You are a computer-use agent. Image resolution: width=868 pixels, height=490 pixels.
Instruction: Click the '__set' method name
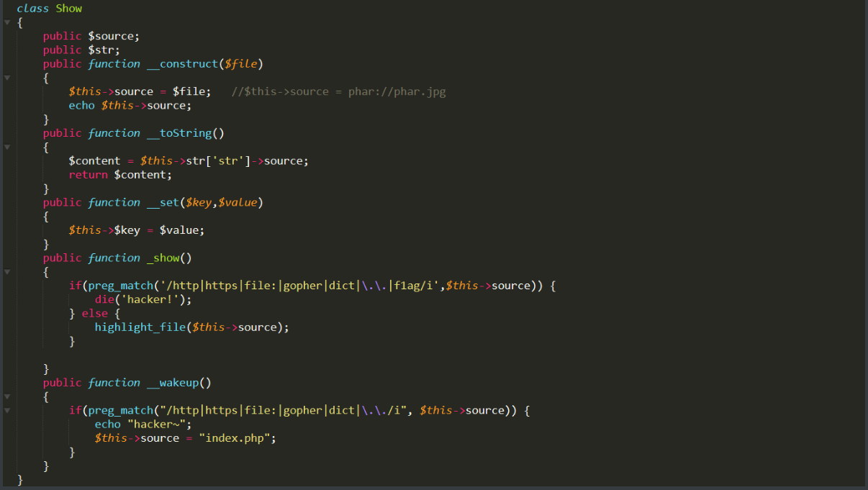(163, 202)
